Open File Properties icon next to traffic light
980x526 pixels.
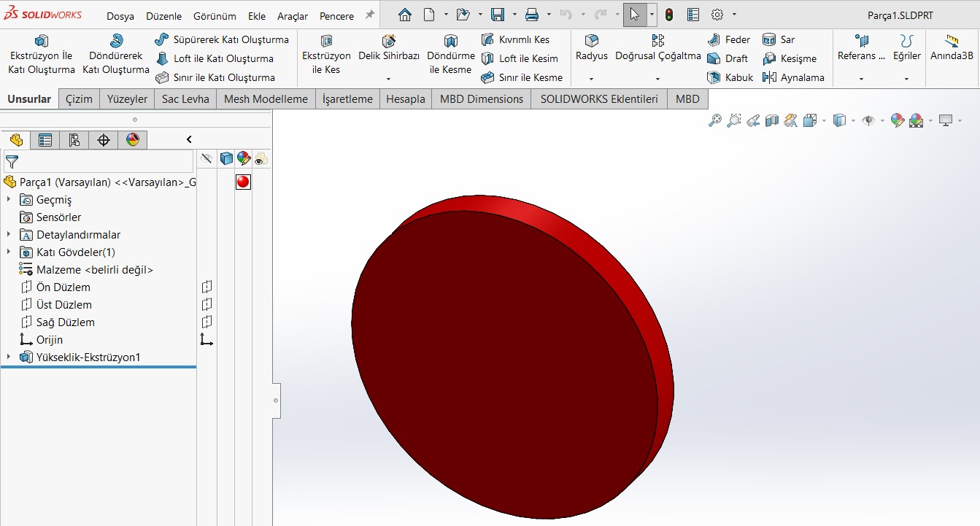click(693, 15)
